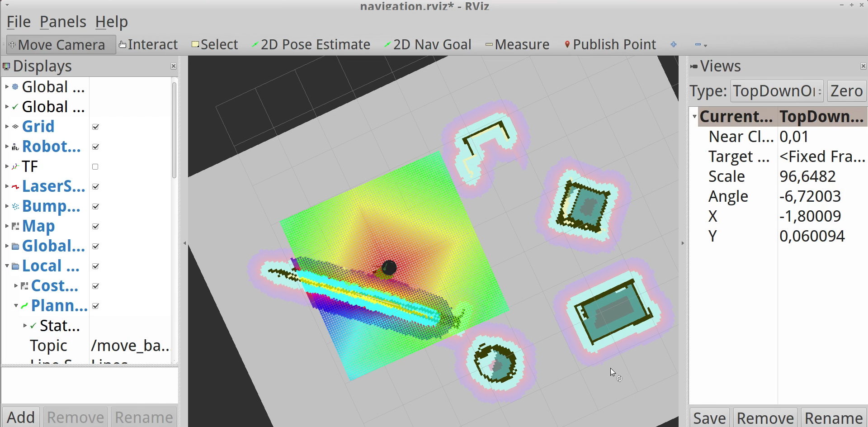This screenshot has width=868, height=427.
Task: Choose the 2D Pose Estimate tool
Action: [311, 45]
